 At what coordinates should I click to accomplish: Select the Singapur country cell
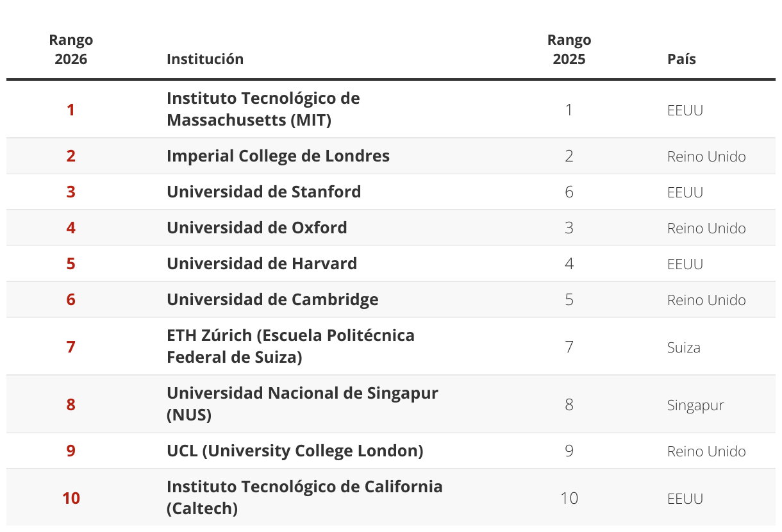695,405
